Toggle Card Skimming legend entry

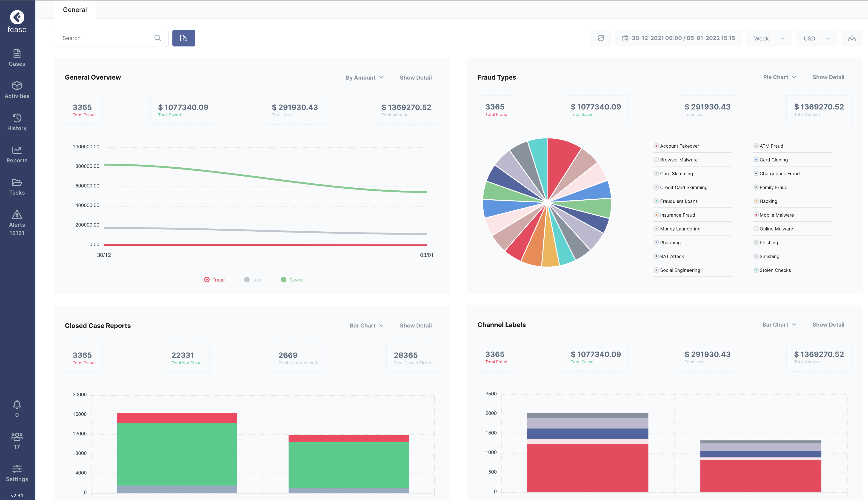pos(673,173)
